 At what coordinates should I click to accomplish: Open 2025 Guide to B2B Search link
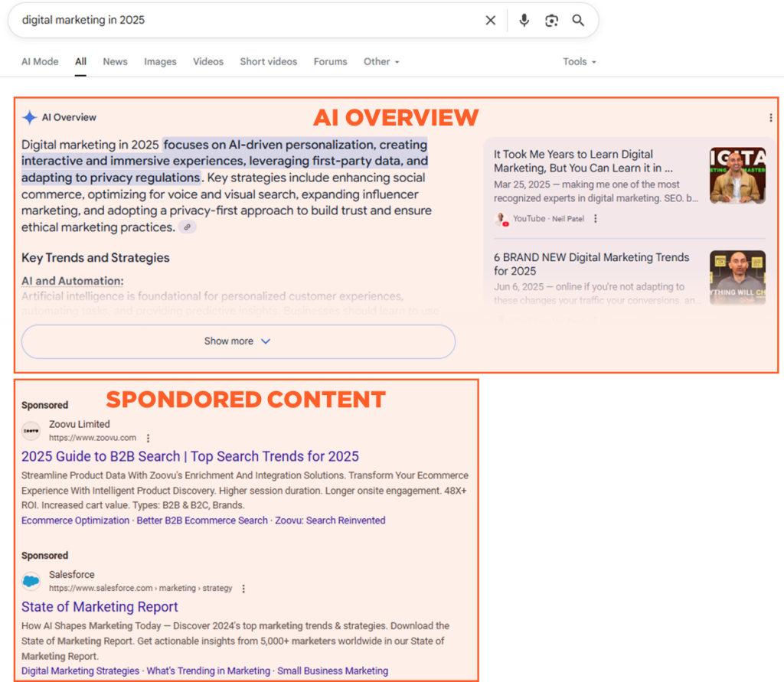click(x=190, y=456)
